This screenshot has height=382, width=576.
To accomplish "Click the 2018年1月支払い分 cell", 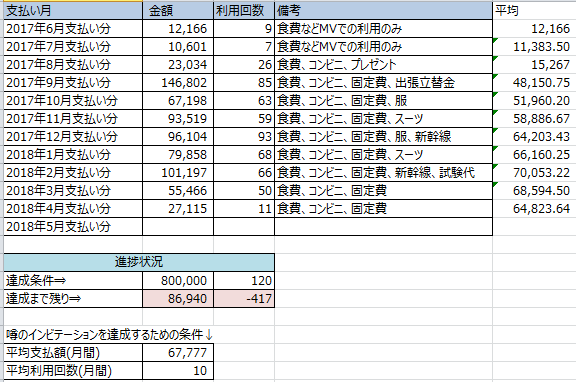I will [x=73, y=155].
